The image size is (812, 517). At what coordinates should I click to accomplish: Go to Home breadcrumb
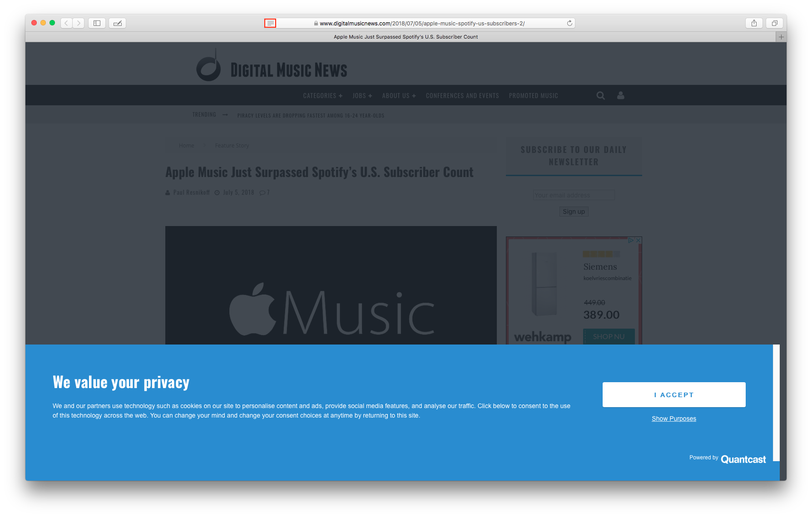(x=186, y=146)
